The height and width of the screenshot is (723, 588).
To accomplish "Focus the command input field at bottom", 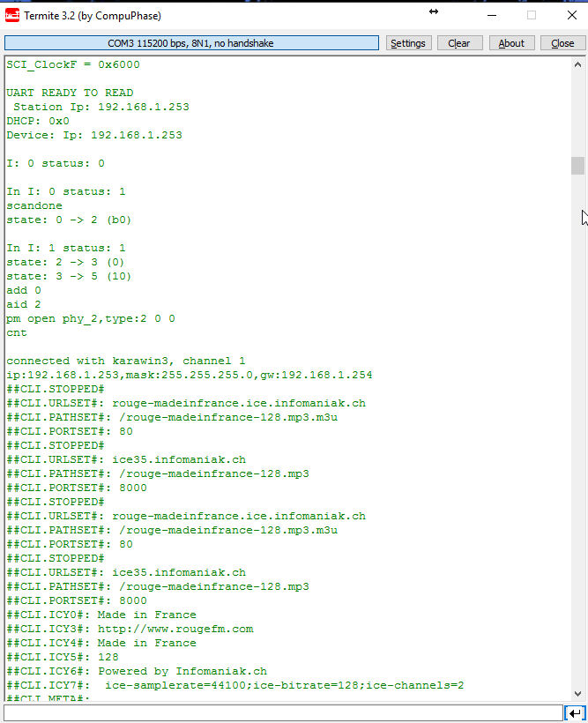I will (x=283, y=712).
